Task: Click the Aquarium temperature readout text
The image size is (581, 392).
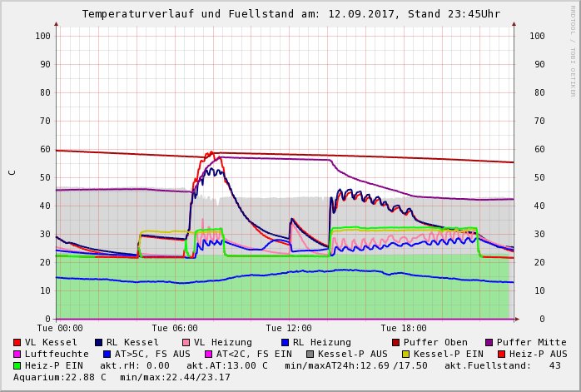Action: pos(59,378)
